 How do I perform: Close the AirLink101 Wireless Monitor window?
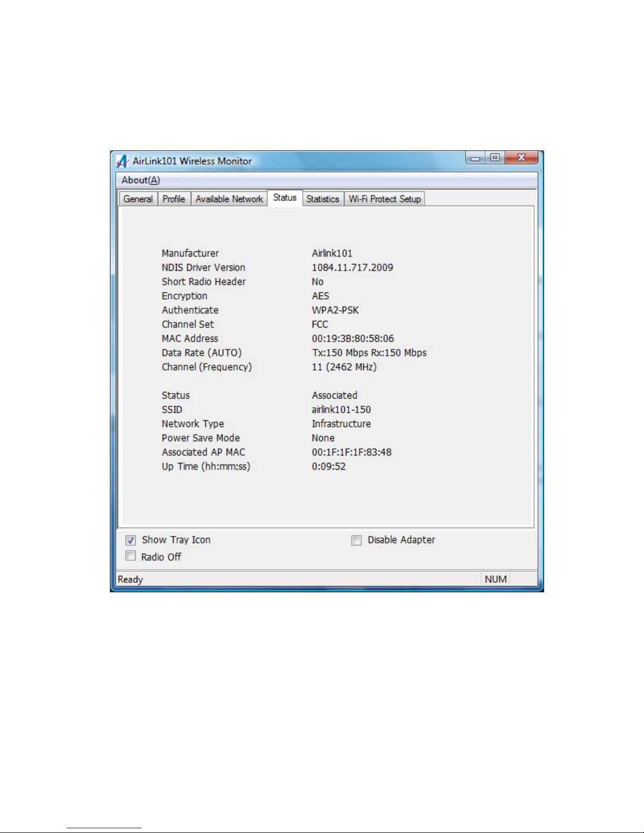pos(521,158)
